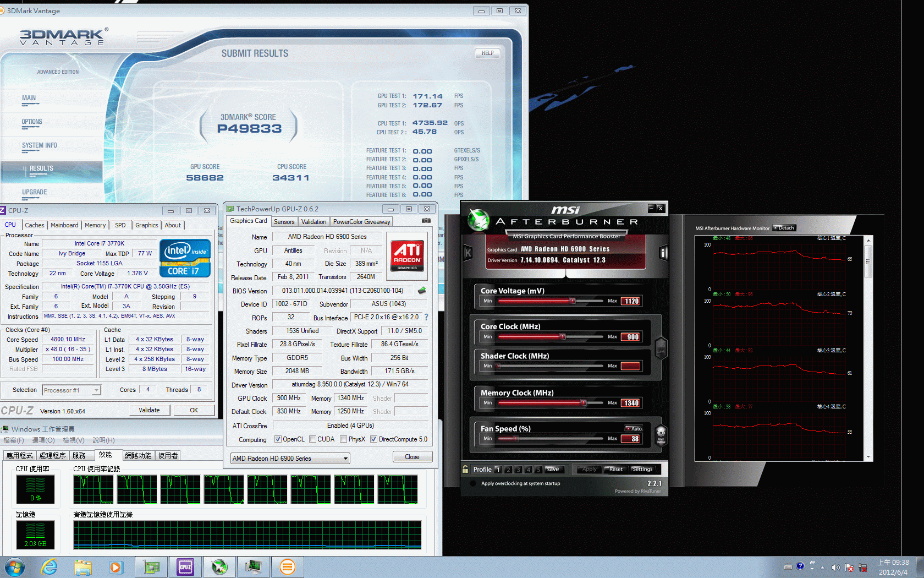
Task: Open the Action Center flag icon in tray
Action: (849, 568)
